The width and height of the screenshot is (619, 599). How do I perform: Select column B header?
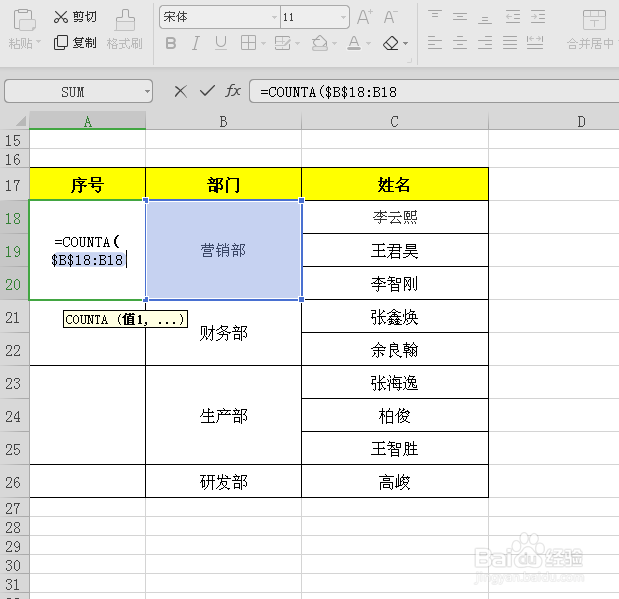pos(223,121)
